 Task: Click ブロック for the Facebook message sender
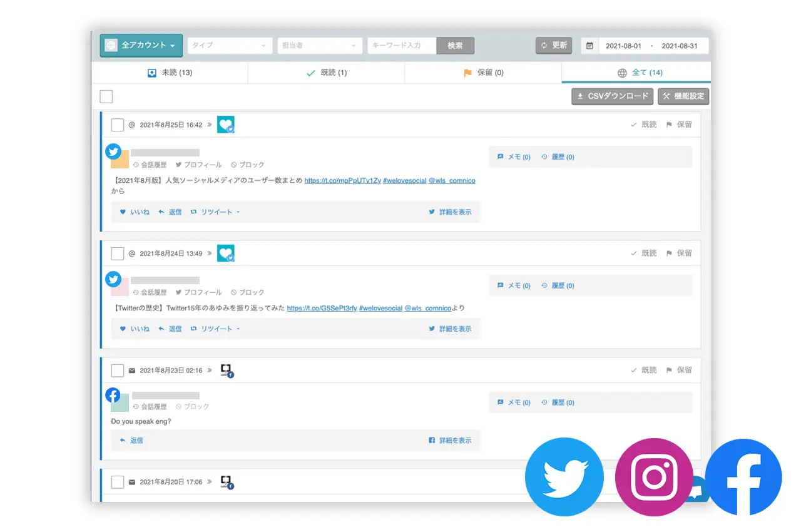(193, 407)
